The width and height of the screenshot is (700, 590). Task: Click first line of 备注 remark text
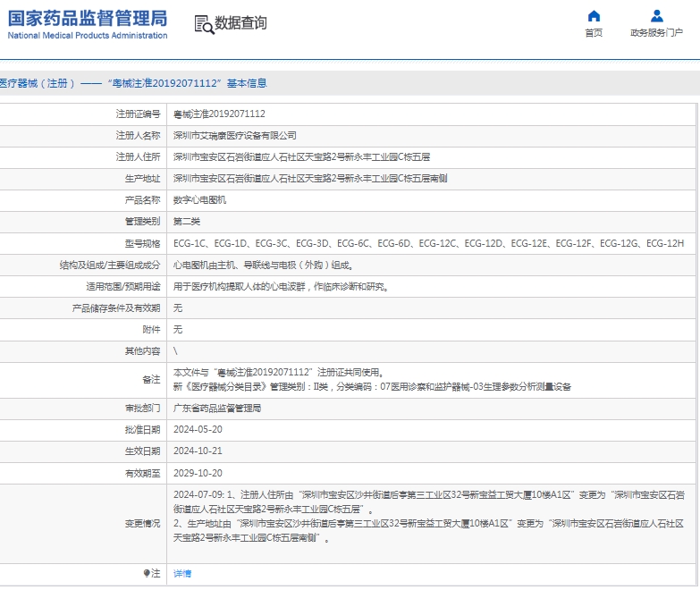tap(279, 372)
